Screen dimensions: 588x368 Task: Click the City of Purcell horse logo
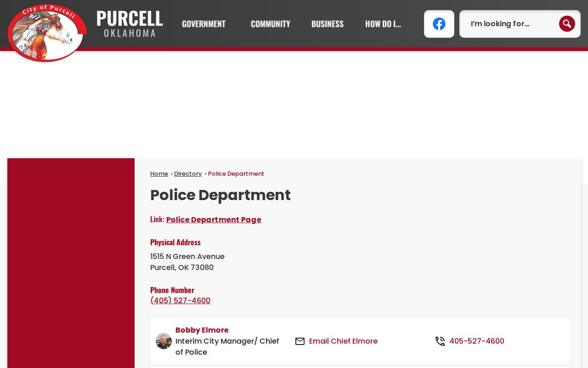click(47, 32)
